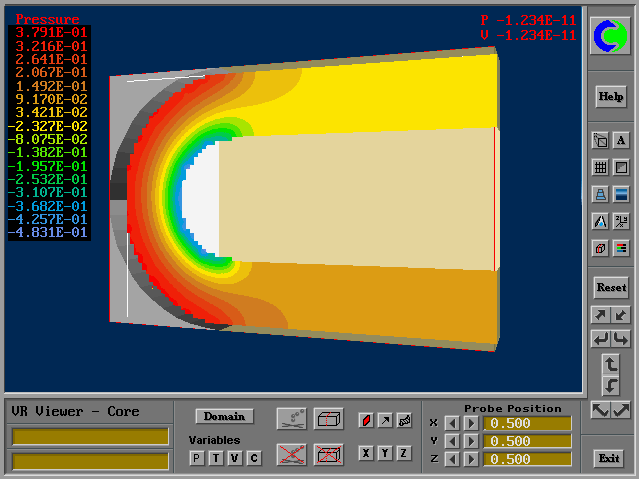
Task: Toggle the P pressure variable
Action: pyautogui.click(x=197, y=458)
